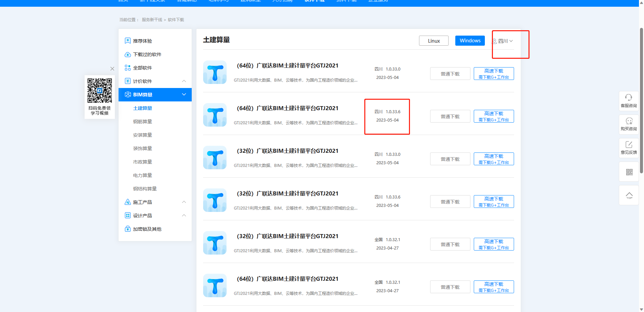This screenshot has height=312, width=644.
Task: Click the BIM算量 cube icon
Action: tap(128, 95)
